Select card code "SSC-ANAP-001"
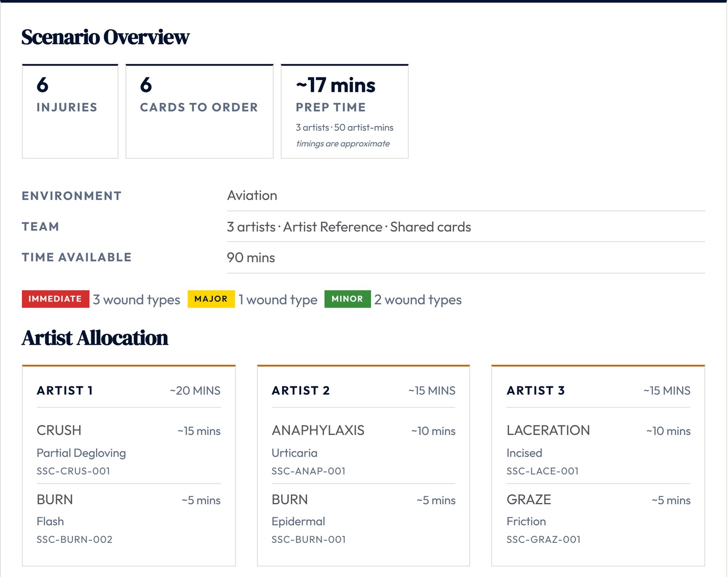728x577 pixels. pyautogui.click(x=308, y=471)
